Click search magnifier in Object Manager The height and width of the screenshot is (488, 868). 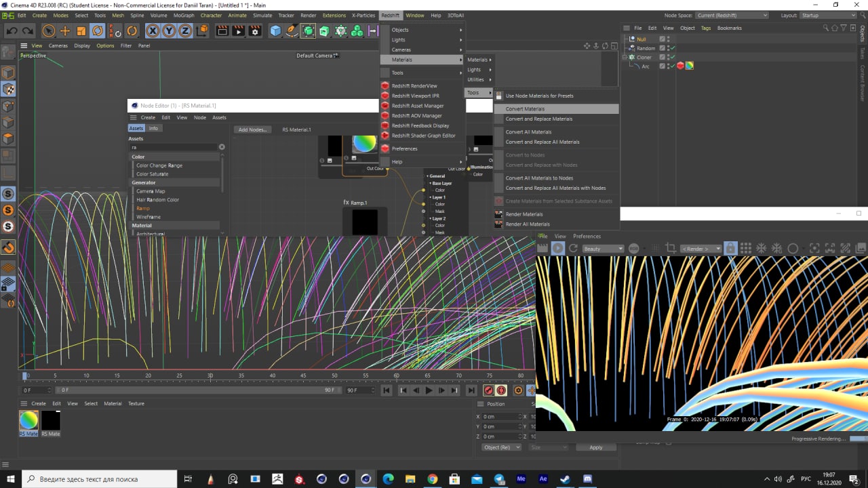[826, 28]
